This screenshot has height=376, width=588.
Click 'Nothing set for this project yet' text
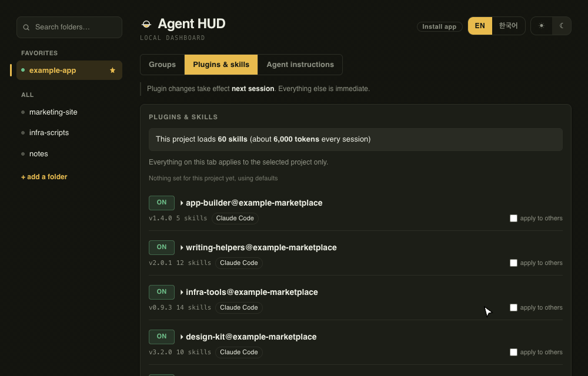(192, 178)
